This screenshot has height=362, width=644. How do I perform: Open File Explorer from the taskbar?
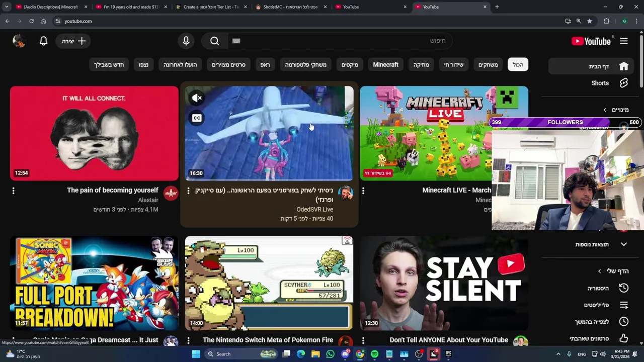click(x=315, y=354)
